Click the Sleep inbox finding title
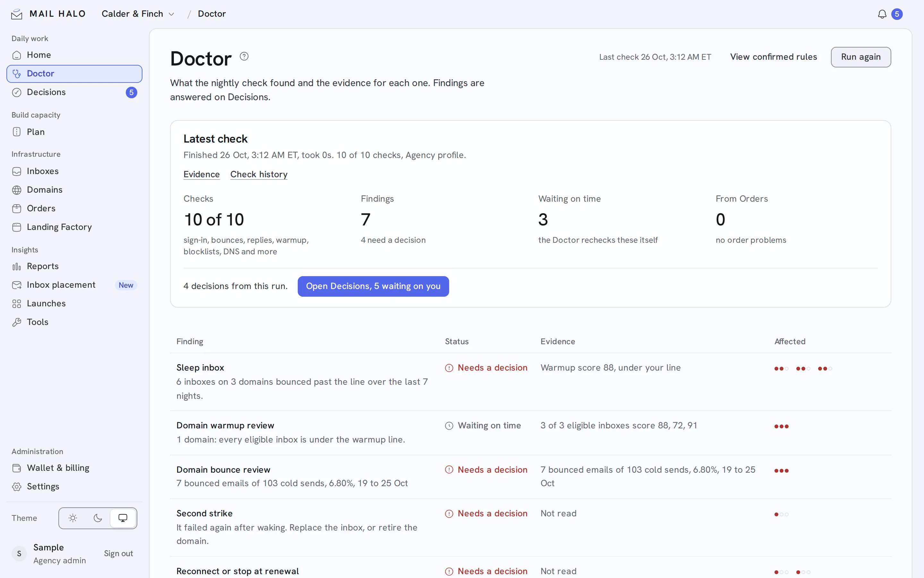924x578 pixels. 200,368
